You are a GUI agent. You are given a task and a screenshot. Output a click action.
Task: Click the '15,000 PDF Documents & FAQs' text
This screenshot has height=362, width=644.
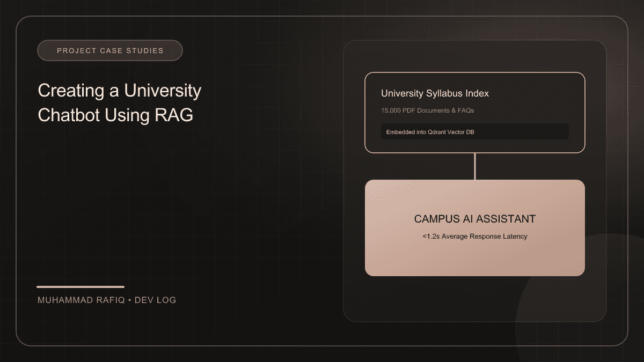tap(427, 110)
